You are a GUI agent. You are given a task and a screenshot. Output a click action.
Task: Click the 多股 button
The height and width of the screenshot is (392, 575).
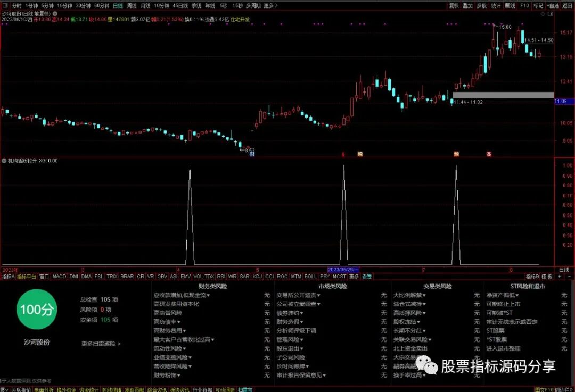(x=481, y=5)
